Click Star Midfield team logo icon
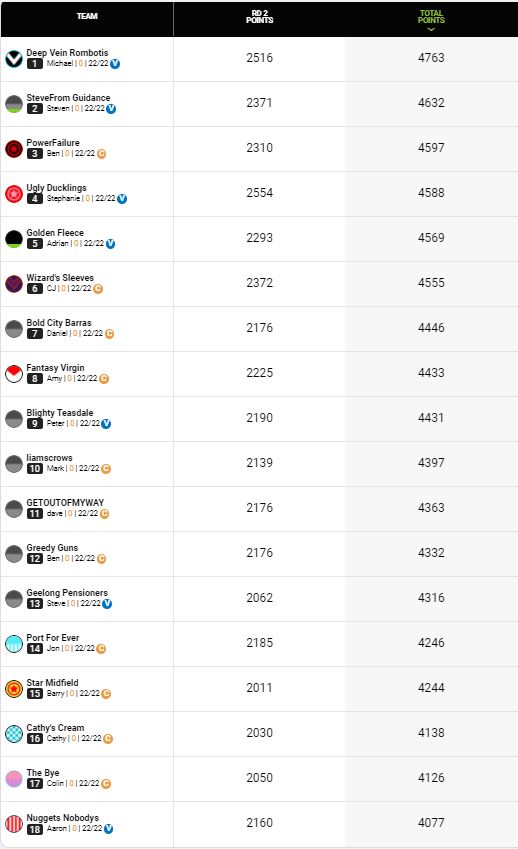 pos(14,688)
